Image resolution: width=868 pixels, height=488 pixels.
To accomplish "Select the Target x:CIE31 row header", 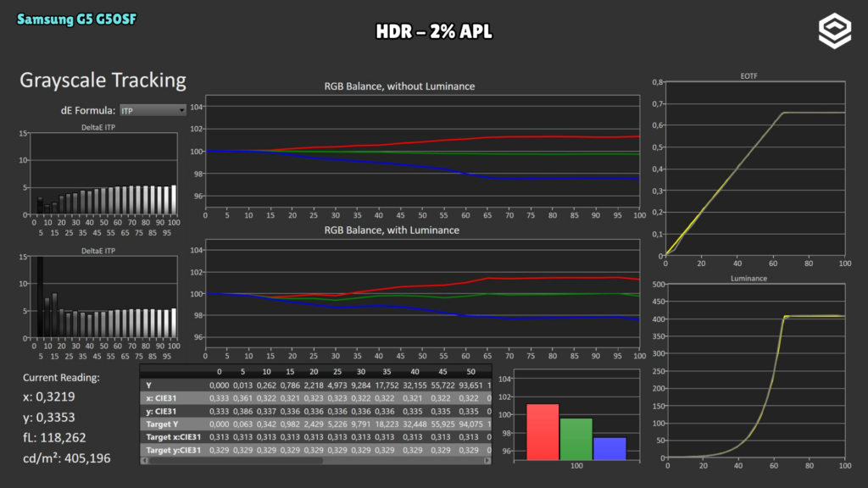I will click(x=174, y=437).
